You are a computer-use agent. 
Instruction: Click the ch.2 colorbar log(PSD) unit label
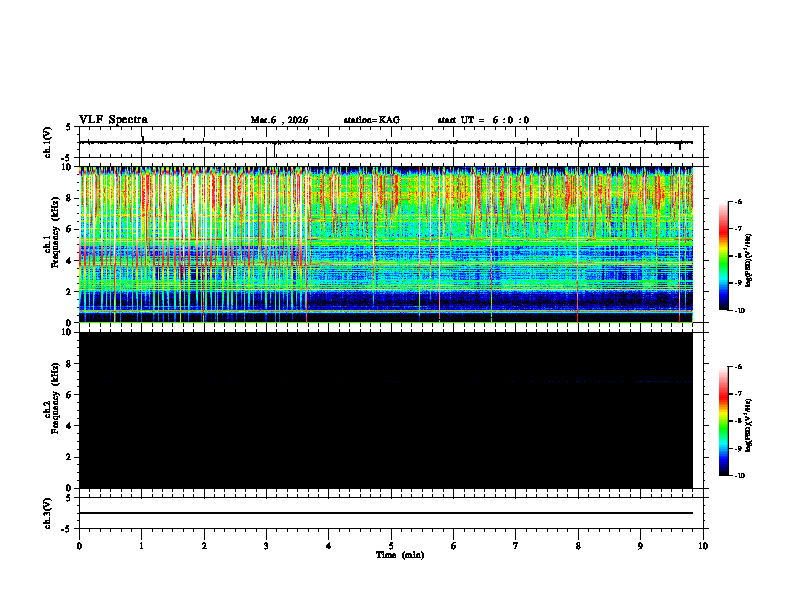click(x=748, y=425)
